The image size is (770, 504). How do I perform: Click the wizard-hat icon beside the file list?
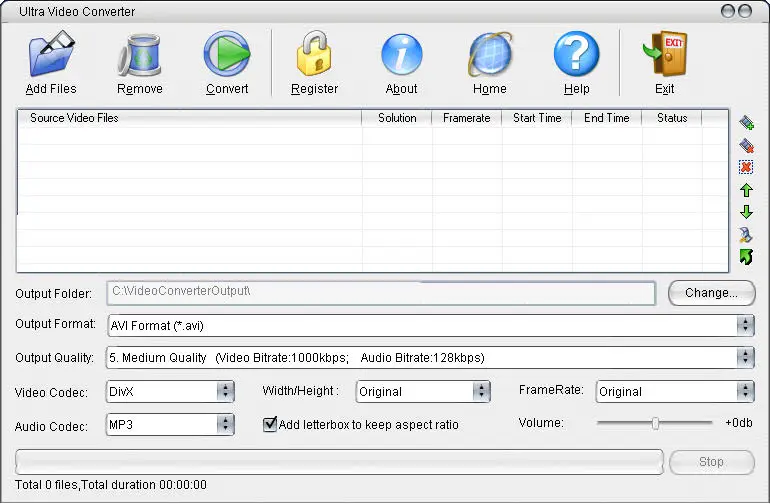[746, 235]
